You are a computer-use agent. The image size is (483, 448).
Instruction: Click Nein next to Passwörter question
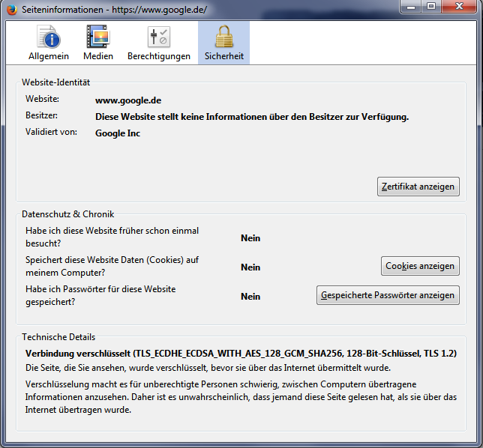click(x=250, y=297)
